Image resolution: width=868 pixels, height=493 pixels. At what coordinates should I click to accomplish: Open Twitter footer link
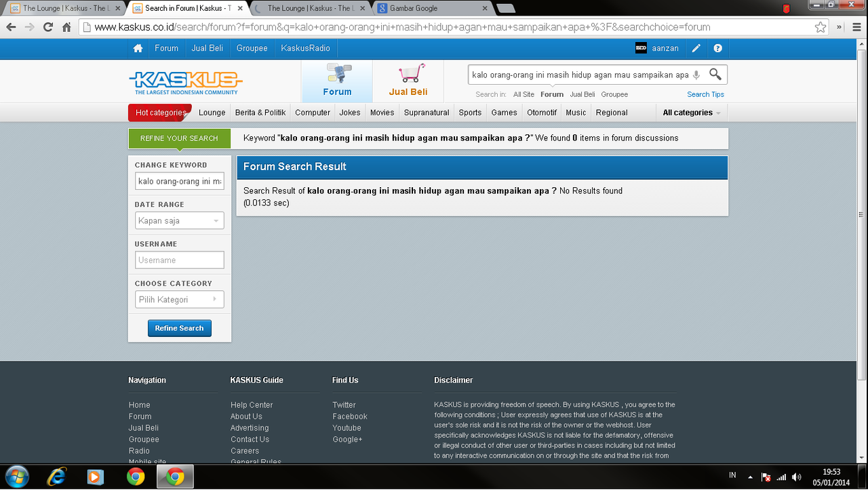click(344, 405)
